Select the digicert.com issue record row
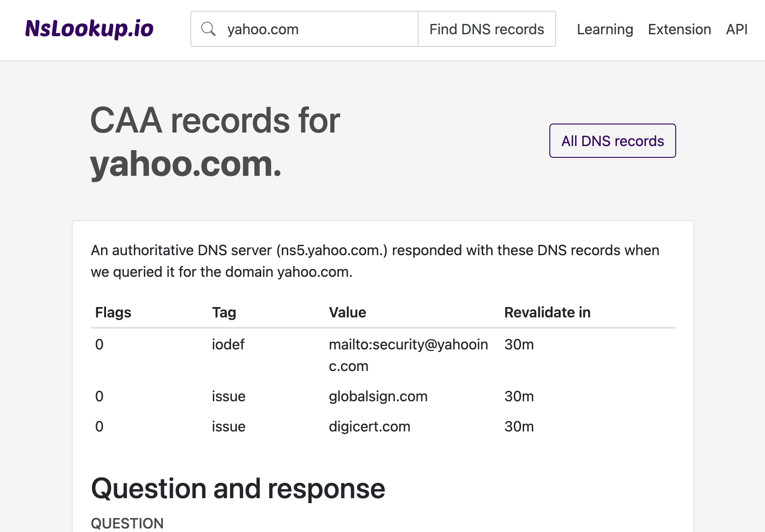Viewport: 765px width, 532px height. (369, 427)
